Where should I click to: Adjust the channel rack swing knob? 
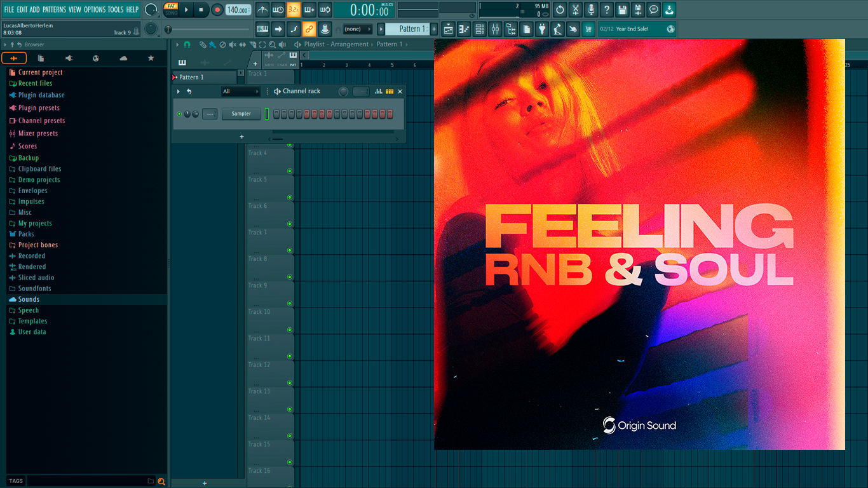click(x=343, y=91)
